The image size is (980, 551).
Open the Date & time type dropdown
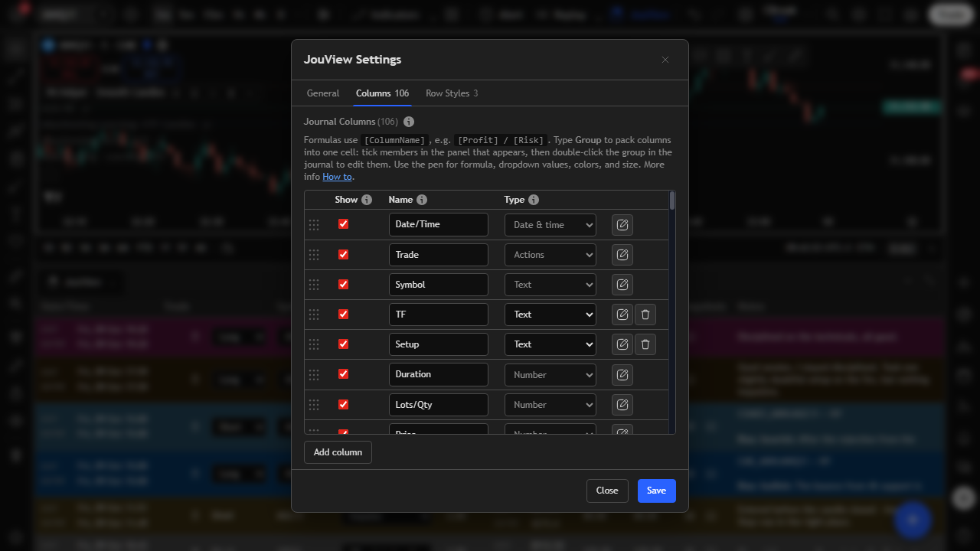tap(550, 225)
